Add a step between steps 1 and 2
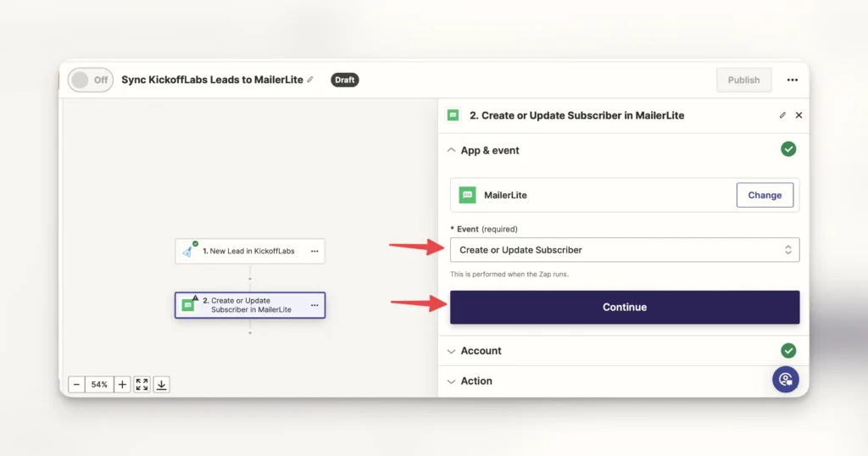Screen dimensions: 868x456 [x=250, y=279]
